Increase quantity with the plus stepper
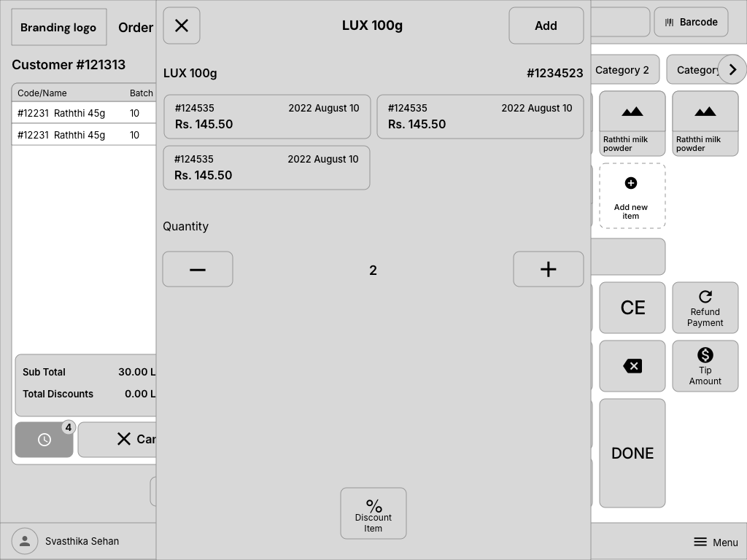Image resolution: width=747 pixels, height=560 pixels. coord(548,269)
